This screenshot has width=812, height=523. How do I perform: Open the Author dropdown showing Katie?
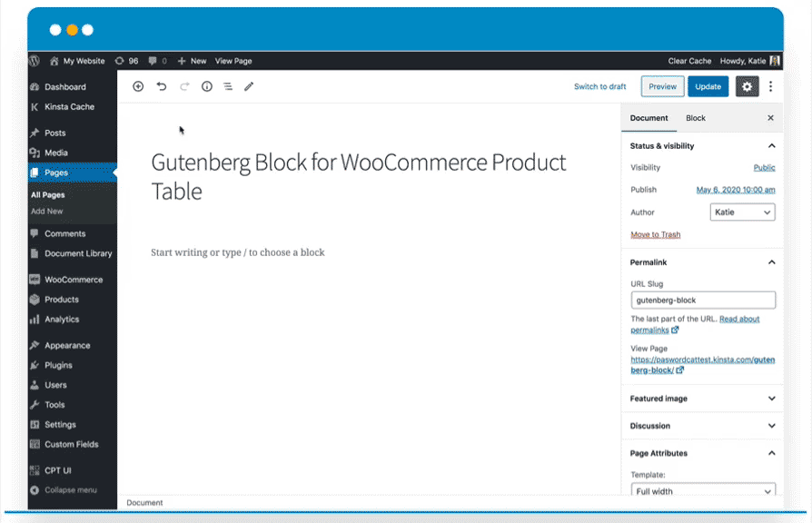coord(742,212)
